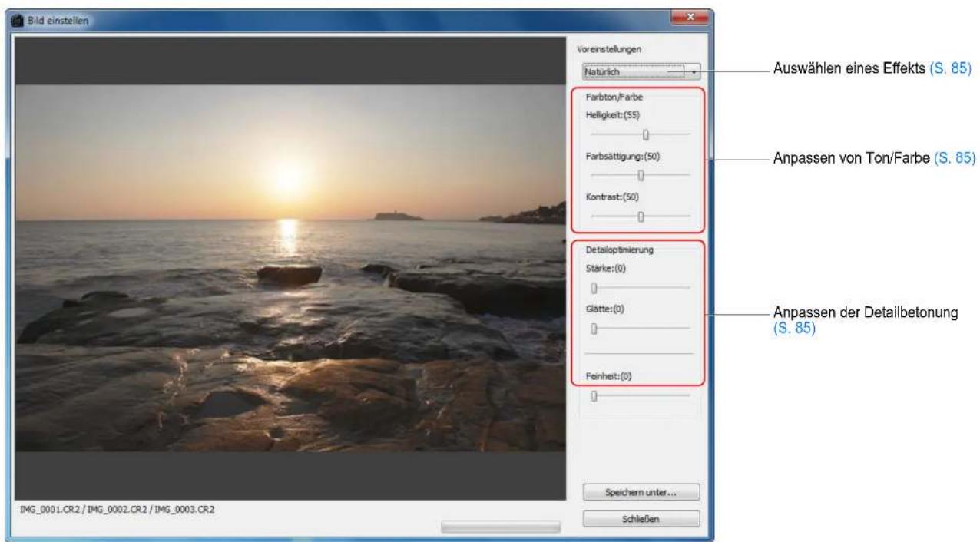Viewport: 980px width, 542px height.
Task: Click the Farbton/Farbe group heading
Action: [608, 100]
